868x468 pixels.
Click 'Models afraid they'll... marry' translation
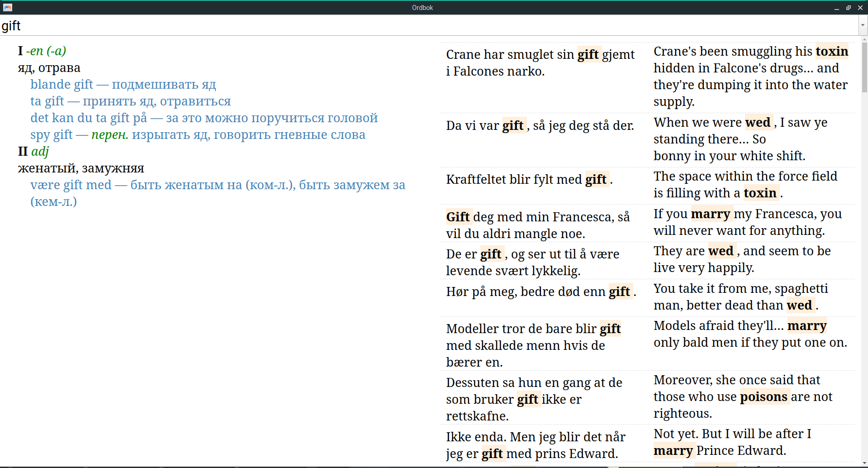click(750, 334)
